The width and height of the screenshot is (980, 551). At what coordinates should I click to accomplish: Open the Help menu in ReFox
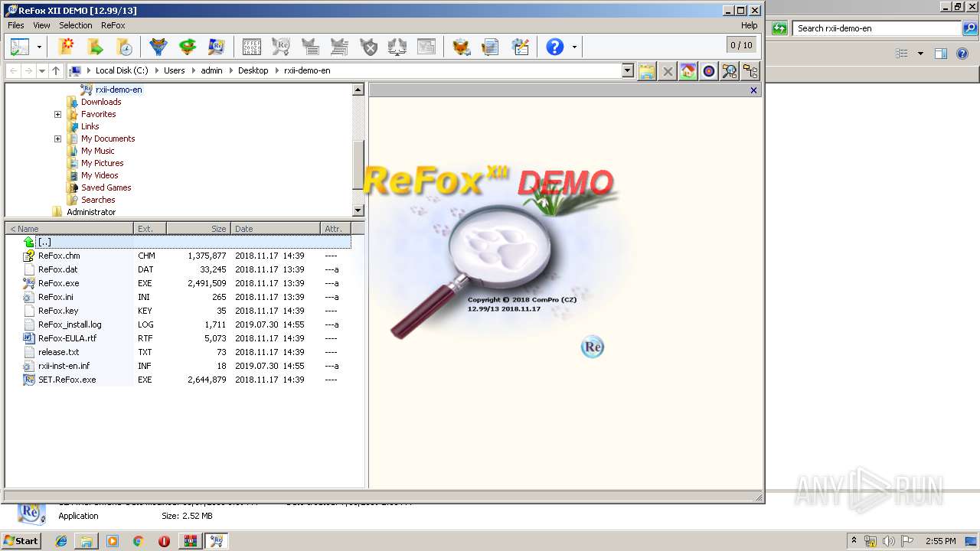click(749, 25)
